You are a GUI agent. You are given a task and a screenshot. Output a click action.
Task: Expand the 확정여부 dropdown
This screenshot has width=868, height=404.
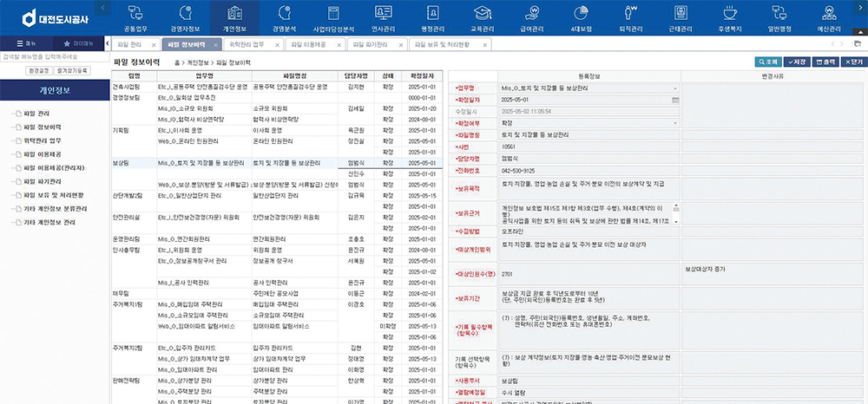click(x=674, y=123)
